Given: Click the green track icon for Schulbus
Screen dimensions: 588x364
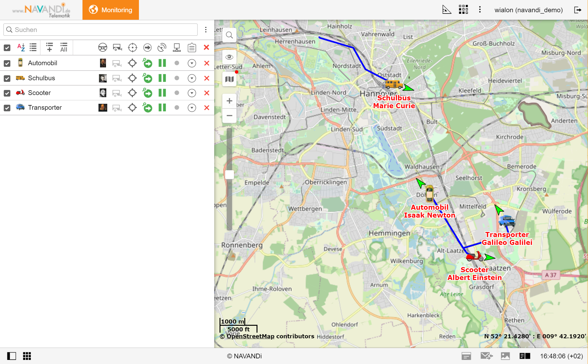Looking at the screenshot, I should point(147,78).
